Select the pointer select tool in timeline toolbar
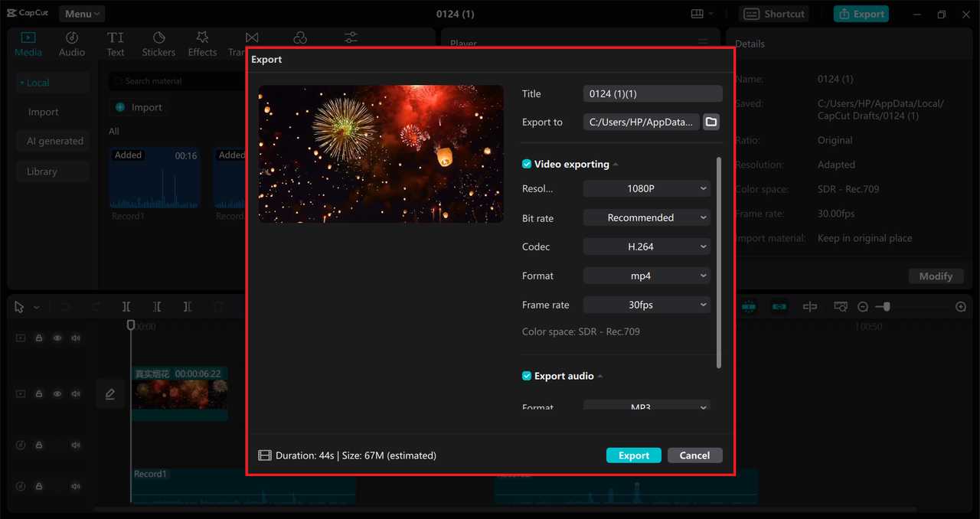The image size is (980, 519). tap(20, 307)
